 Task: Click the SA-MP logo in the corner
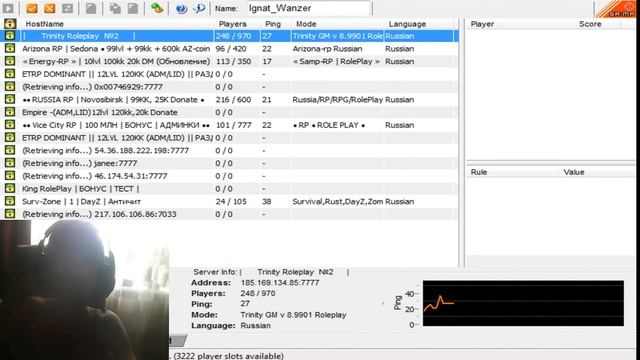pyautogui.click(x=617, y=9)
